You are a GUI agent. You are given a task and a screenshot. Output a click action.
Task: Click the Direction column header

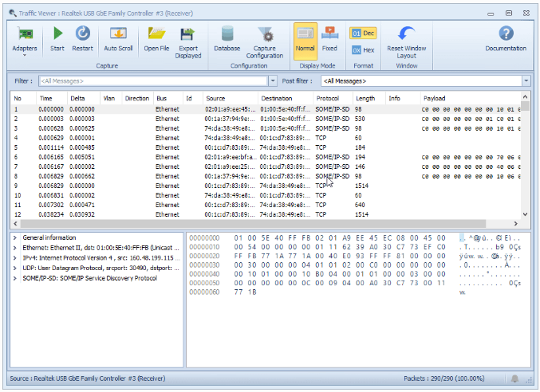pos(137,98)
